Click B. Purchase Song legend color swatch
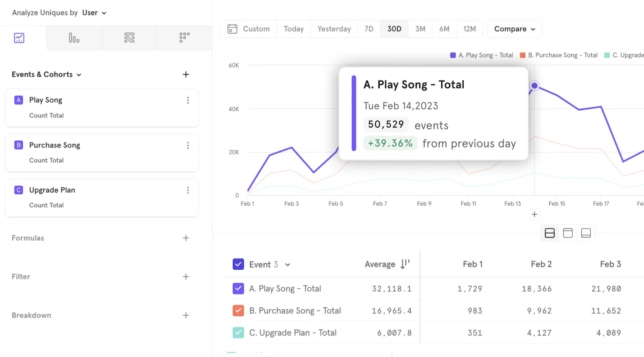Viewport: 644px width, 357px height. (x=523, y=55)
